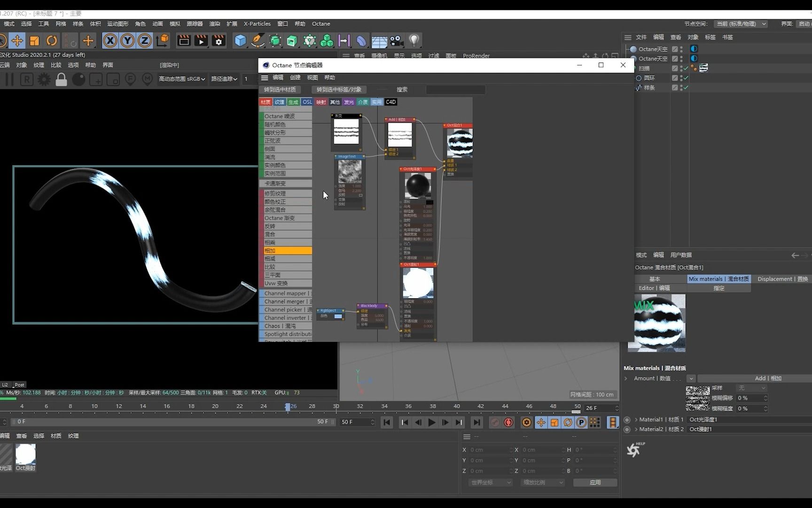Click Octane clay mode sphere icon
Viewport: 812px width, 508px height.
click(78, 79)
